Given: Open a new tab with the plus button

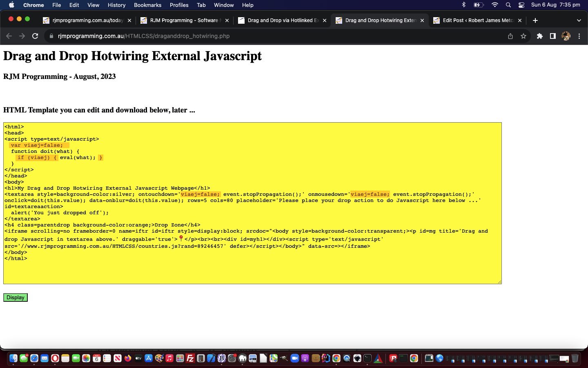Looking at the screenshot, I should point(535,20).
